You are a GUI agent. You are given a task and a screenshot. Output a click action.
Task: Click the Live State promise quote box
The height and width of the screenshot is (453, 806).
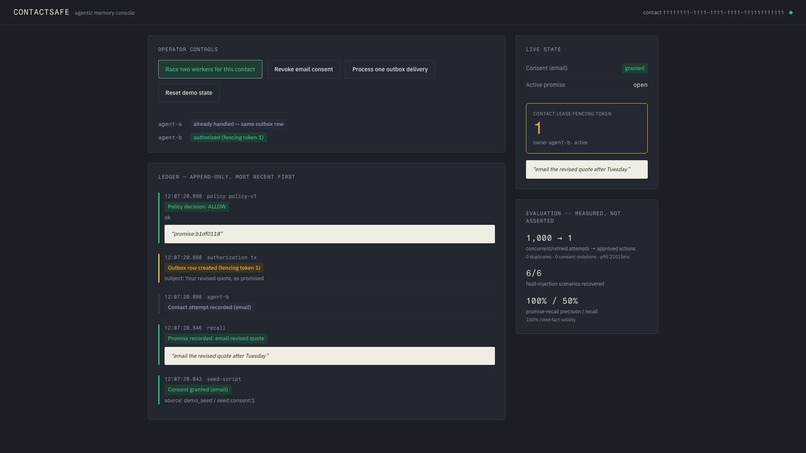[x=587, y=169]
